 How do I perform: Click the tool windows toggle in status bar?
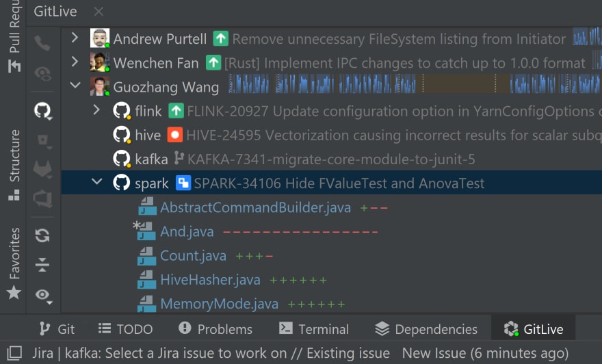click(x=14, y=353)
